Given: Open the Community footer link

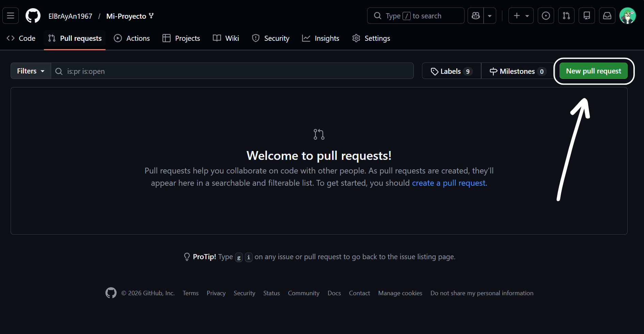Looking at the screenshot, I should (303, 293).
